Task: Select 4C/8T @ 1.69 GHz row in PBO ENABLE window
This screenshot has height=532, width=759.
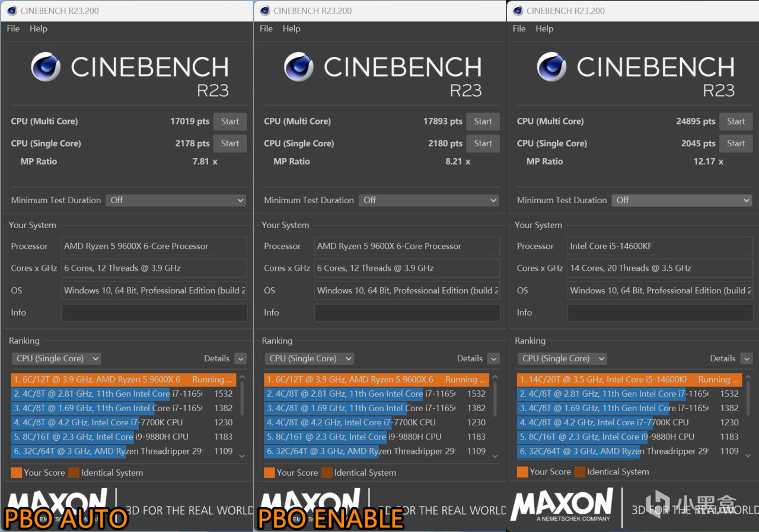Action: click(x=377, y=408)
